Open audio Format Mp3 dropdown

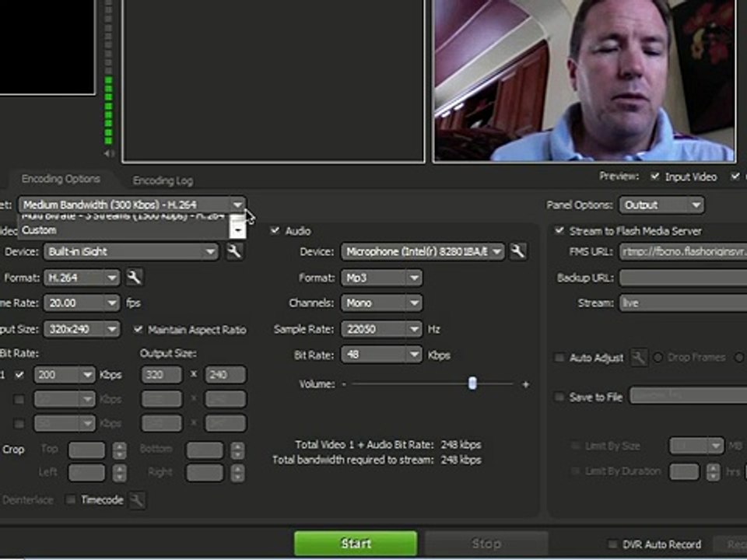click(x=381, y=277)
